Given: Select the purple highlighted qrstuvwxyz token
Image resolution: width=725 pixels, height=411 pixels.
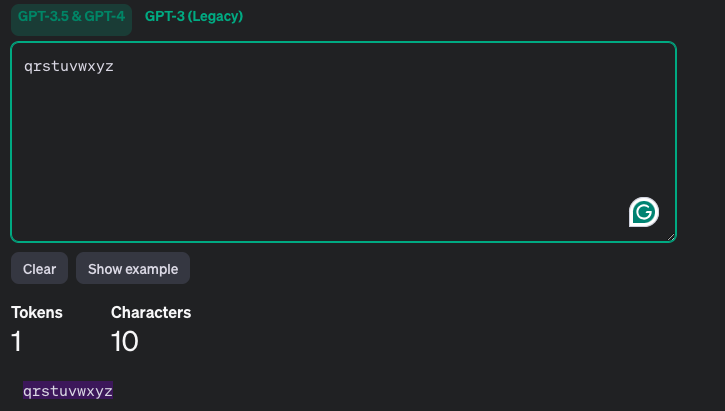Looking at the screenshot, I should [x=68, y=390].
